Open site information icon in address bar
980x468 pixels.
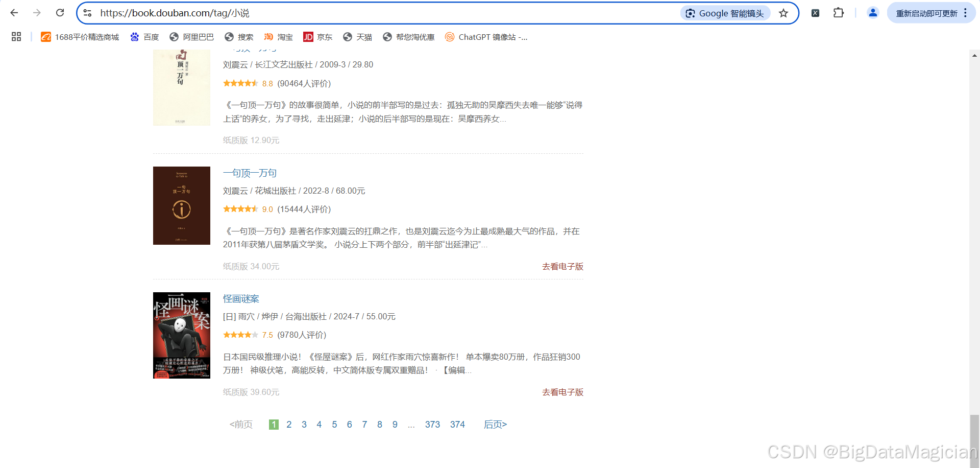tap(87, 13)
